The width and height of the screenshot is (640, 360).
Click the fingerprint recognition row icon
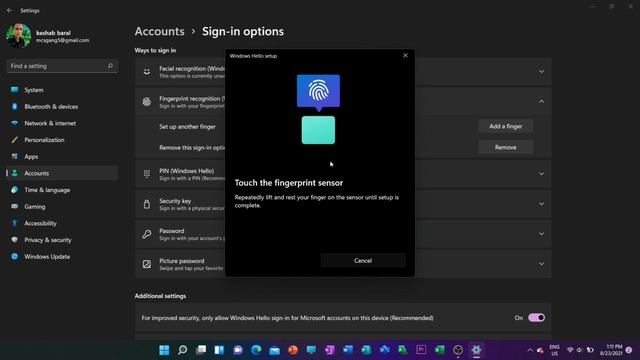147,102
